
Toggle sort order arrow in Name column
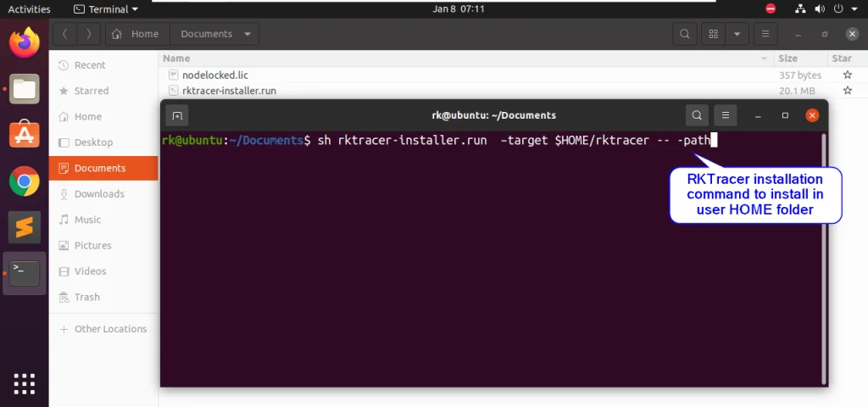765,59
